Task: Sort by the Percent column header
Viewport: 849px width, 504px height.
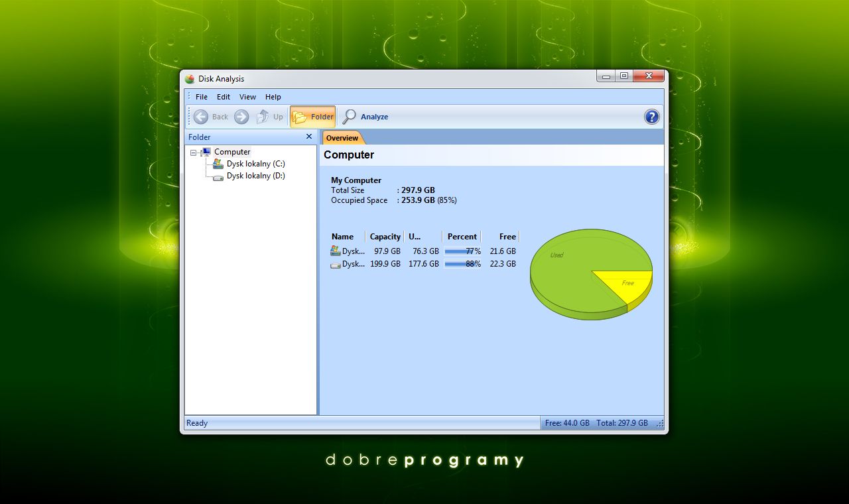Action: coord(462,237)
